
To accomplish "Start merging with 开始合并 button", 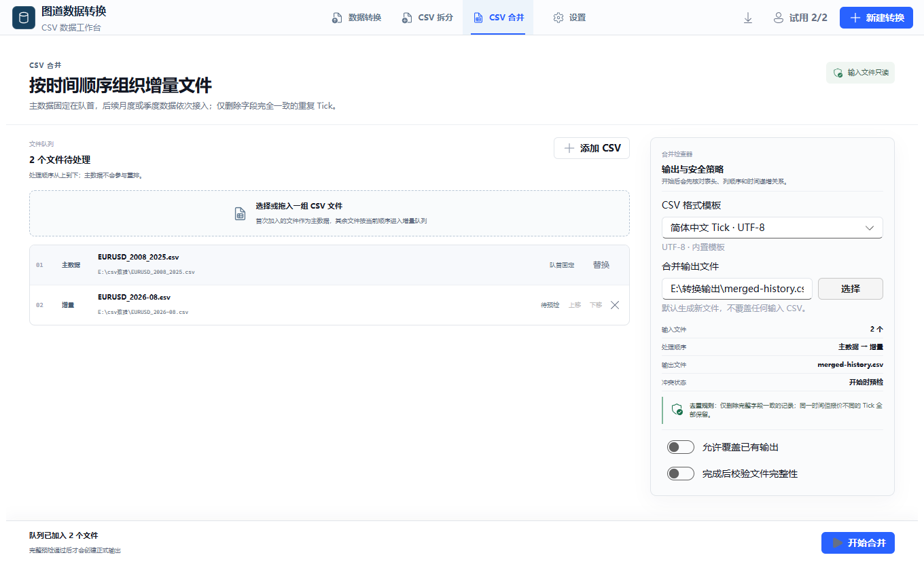I will coord(858,543).
